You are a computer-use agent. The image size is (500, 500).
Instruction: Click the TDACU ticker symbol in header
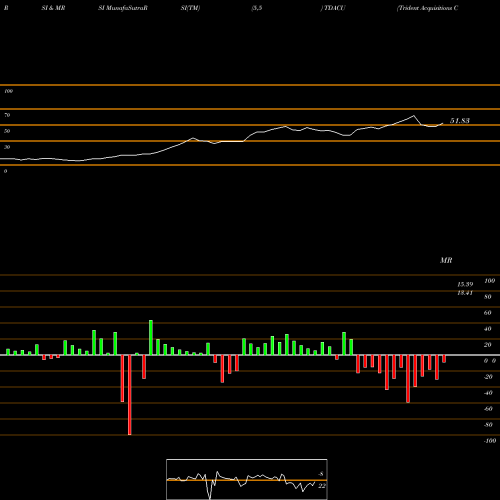click(334, 8)
